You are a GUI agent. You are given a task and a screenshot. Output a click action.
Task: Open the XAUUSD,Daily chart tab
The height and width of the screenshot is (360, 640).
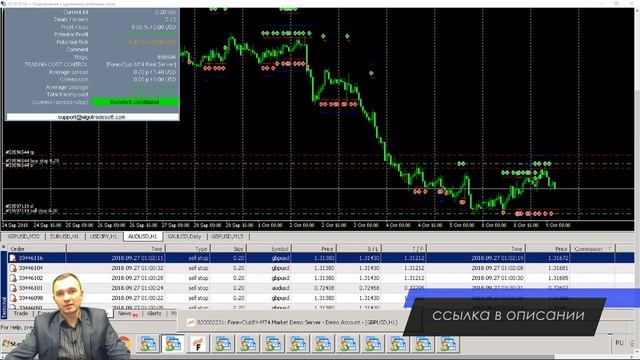pyautogui.click(x=184, y=237)
